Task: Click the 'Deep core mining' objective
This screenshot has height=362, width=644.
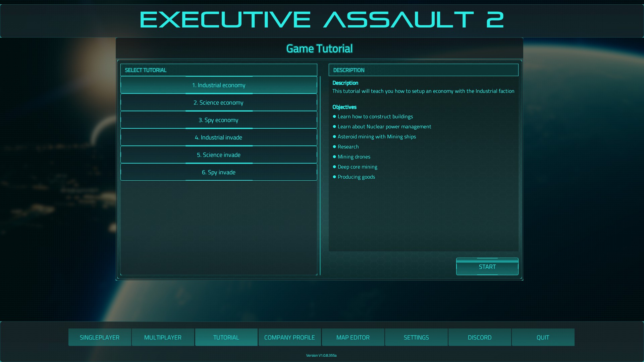Action: [x=358, y=167]
